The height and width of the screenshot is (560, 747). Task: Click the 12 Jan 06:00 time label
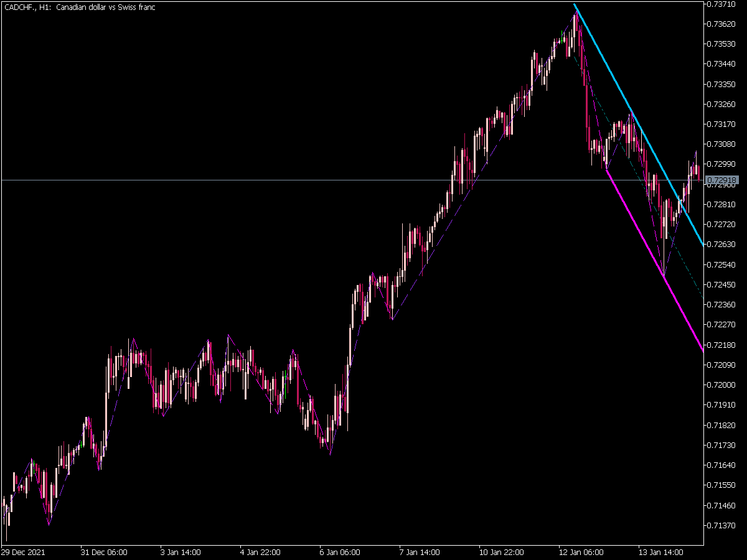pyautogui.click(x=581, y=552)
